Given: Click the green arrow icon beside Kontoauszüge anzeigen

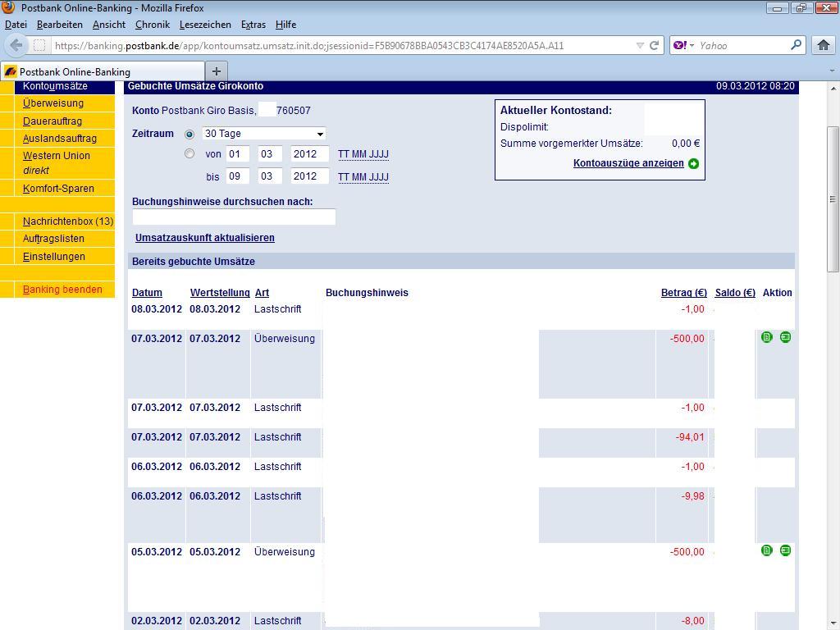Looking at the screenshot, I should (694, 163).
